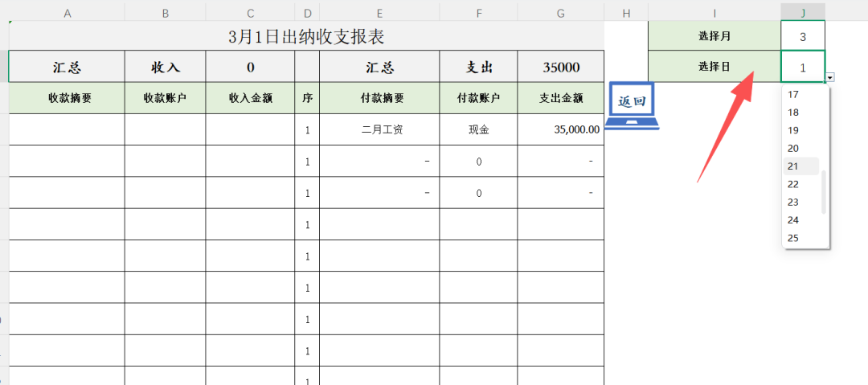Pick 25 in the day dropdown list
The width and height of the screenshot is (868, 385).
(x=793, y=238)
